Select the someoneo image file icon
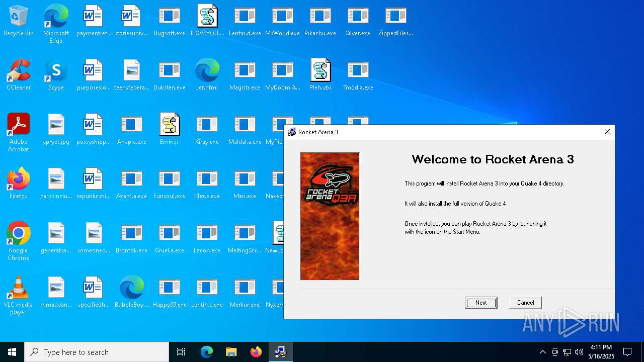The width and height of the screenshot is (644, 362). tap(94, 238)
